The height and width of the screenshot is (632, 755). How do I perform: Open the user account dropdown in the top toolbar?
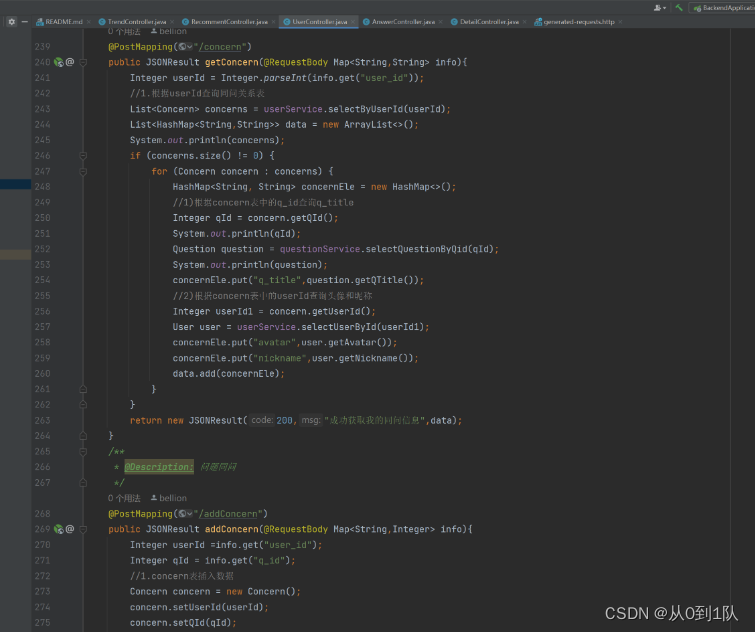[660, 7]
